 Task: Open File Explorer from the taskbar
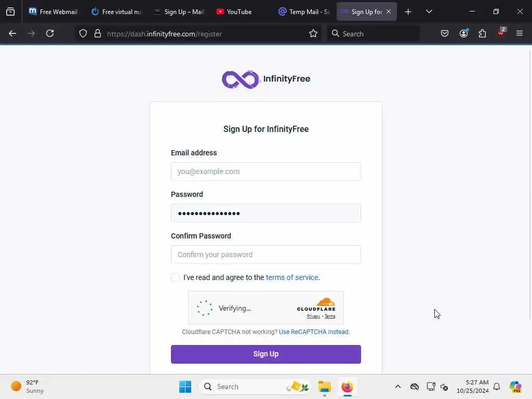pyautogui.click(x=324, y=387)
